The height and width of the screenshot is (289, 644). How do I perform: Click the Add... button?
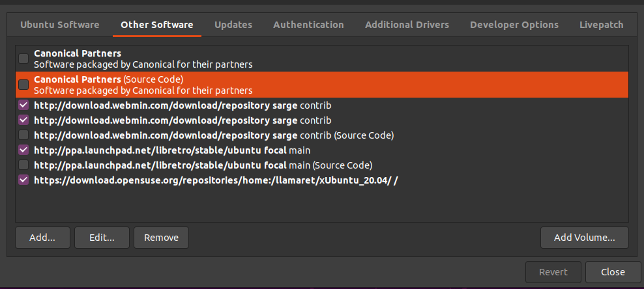pos(42,238)
